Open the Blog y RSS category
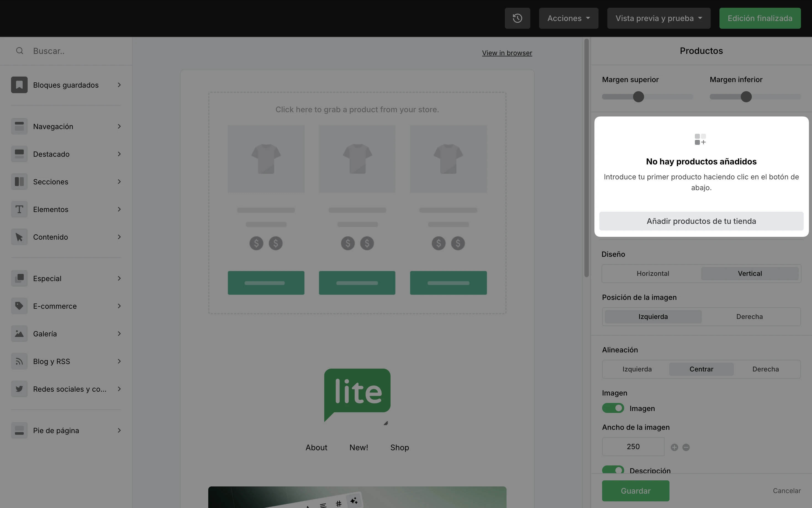This screenshot has width=812, height=508. (x=66, y=362)
